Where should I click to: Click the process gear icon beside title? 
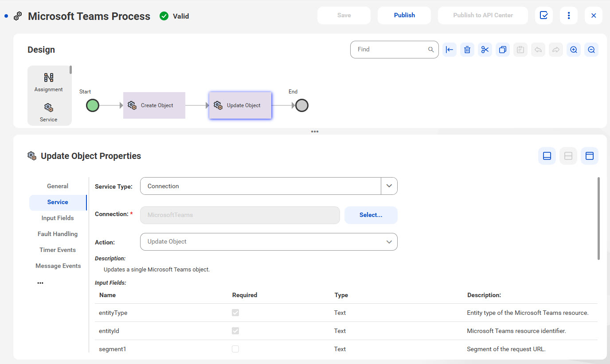[18, 16]
